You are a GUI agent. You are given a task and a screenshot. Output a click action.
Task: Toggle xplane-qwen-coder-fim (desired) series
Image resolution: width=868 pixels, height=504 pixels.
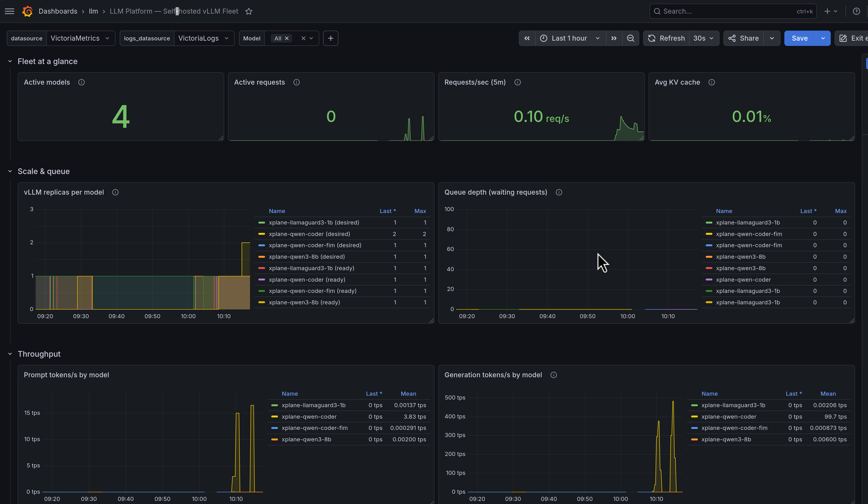tap(315, 245)
